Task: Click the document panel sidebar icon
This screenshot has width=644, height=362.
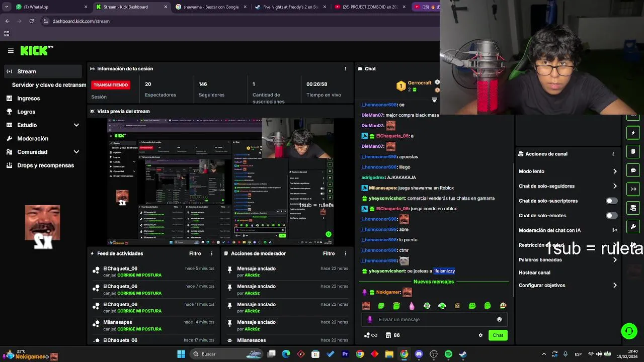Action: 633,151
